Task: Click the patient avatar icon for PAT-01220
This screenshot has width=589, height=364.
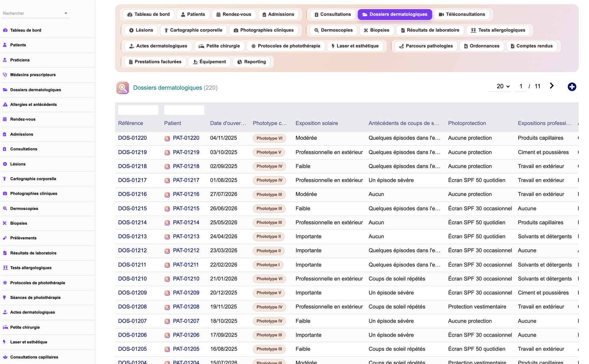Action: point(167,138)
